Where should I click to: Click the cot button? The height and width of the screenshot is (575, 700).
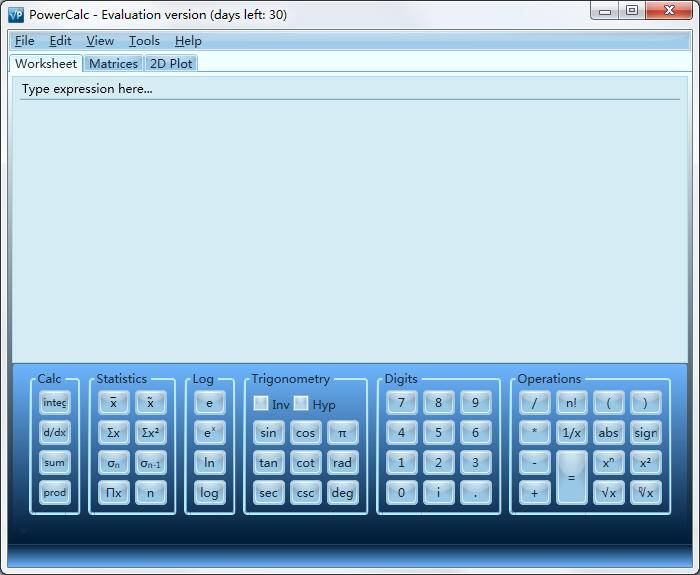pyautogui.click(x=305, y=462)
